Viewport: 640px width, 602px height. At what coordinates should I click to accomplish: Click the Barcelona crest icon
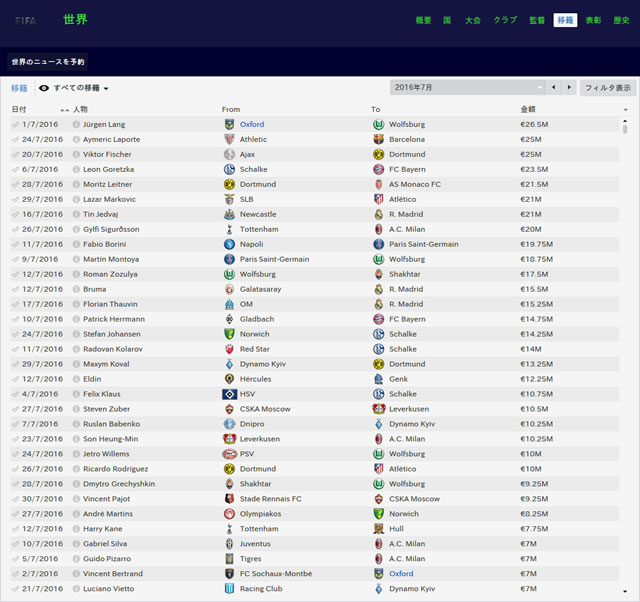pyautogui.click(x=379, y=140)
